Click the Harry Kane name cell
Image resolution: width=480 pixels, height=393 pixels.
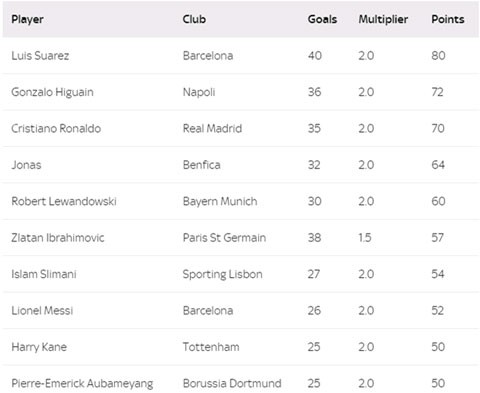[x=39, y=347]
